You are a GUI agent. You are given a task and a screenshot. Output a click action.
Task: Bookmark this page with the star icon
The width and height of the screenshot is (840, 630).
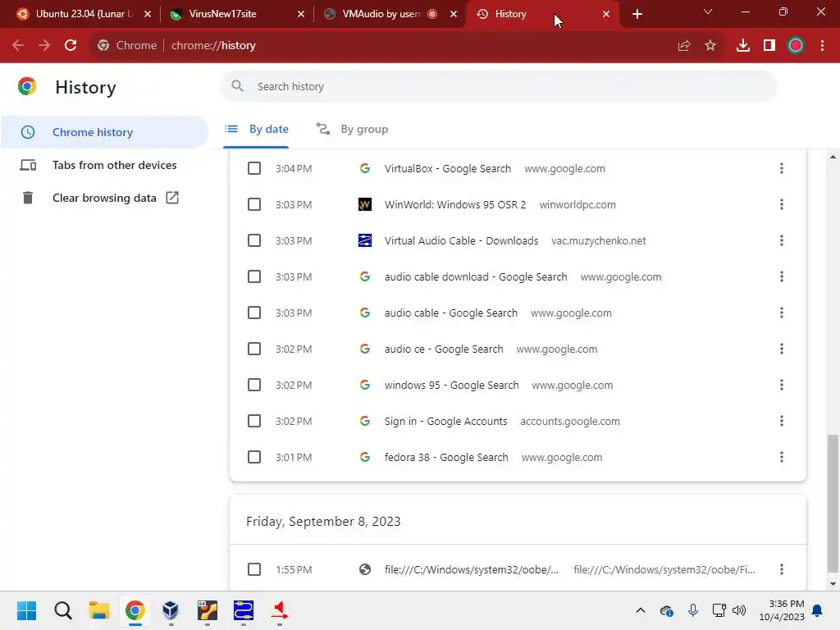[x=710, y=46]
